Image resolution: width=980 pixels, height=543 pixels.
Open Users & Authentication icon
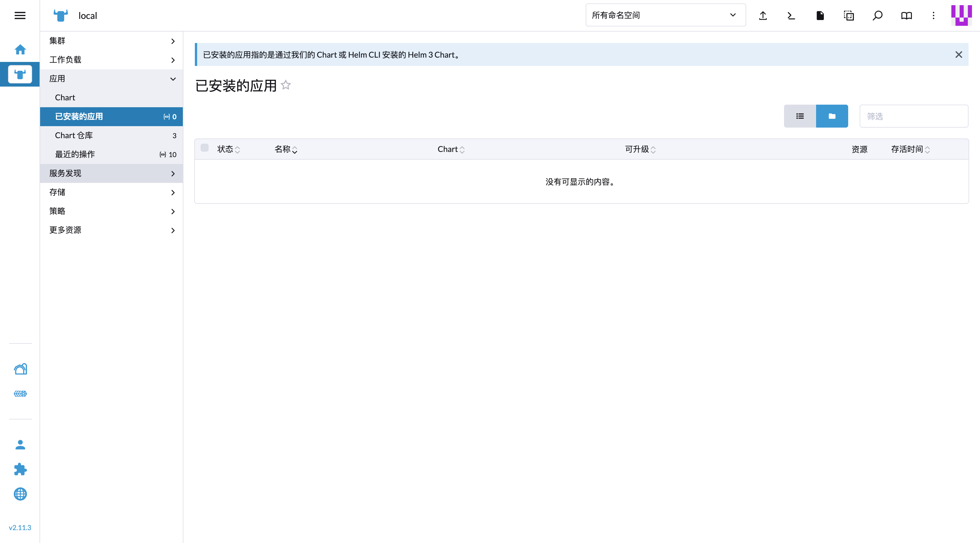(20, 444)
